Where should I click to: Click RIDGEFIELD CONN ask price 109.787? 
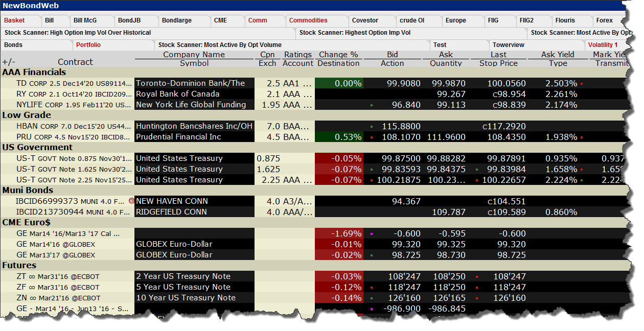point(449,212)
